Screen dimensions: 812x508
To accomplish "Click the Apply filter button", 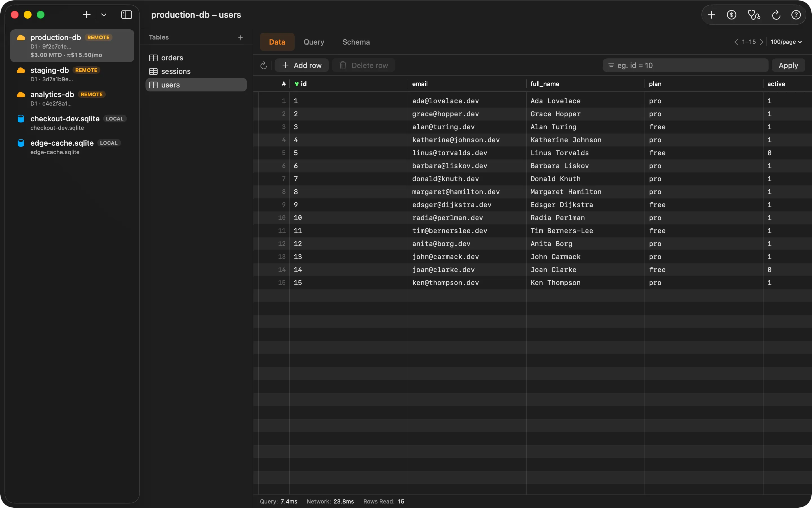I will pyautogui.click(x=788, y=65).
